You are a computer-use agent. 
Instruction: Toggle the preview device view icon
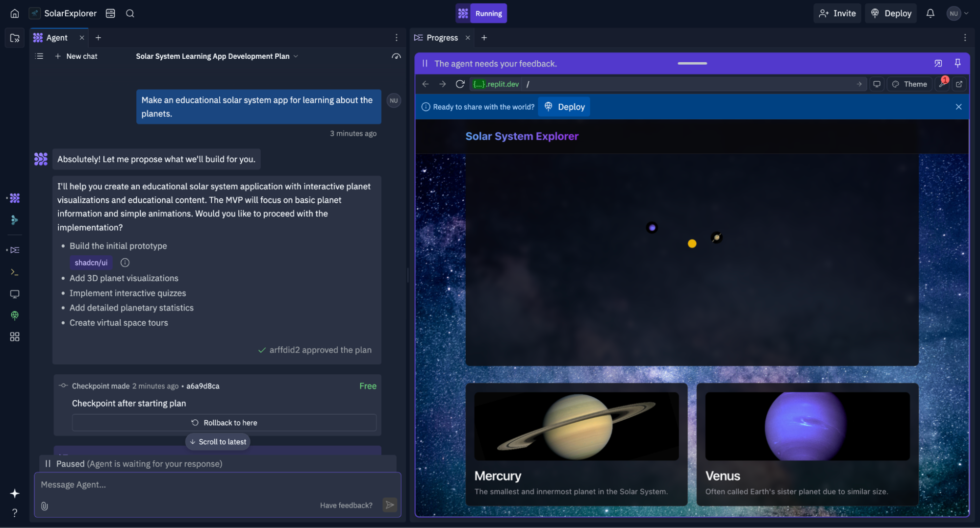coord(877,84)
